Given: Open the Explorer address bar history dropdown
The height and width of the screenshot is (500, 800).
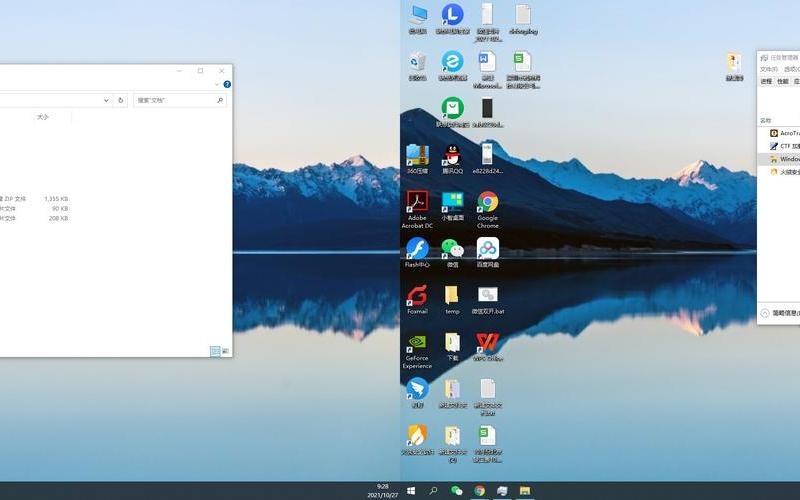Looking at the screenshot, I should click(106, 100).
